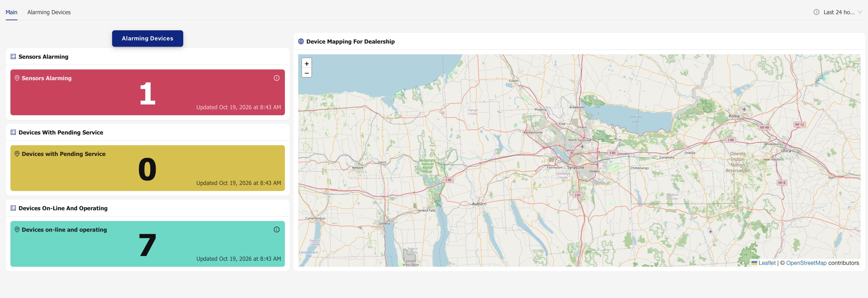This screenshot has width=868, height=298.
Task: Click the pin icon in the yellow Pending Service card
Action: [17, 154]
